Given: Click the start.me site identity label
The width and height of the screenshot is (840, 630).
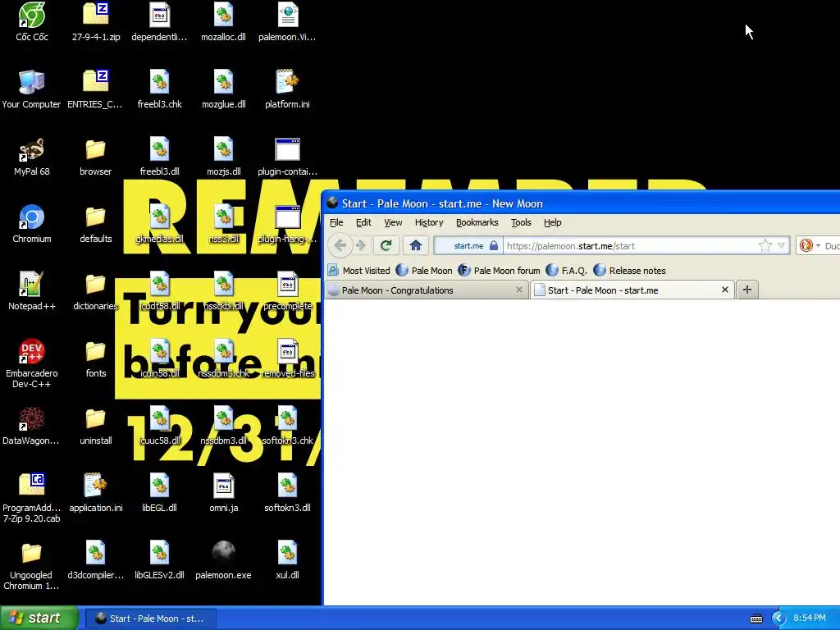Looking at the screenshot, I should click(468, 246).
